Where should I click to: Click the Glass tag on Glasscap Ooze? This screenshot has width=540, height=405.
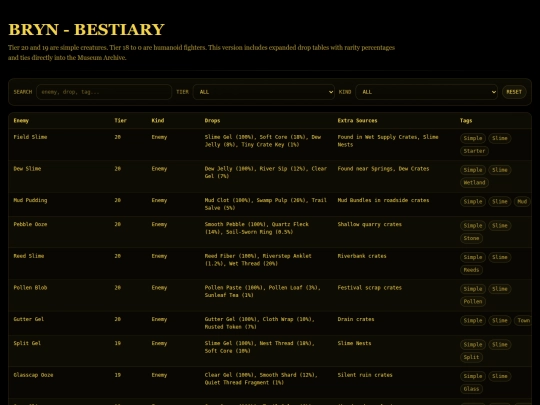pyautogui.click(x=471, y=389)
